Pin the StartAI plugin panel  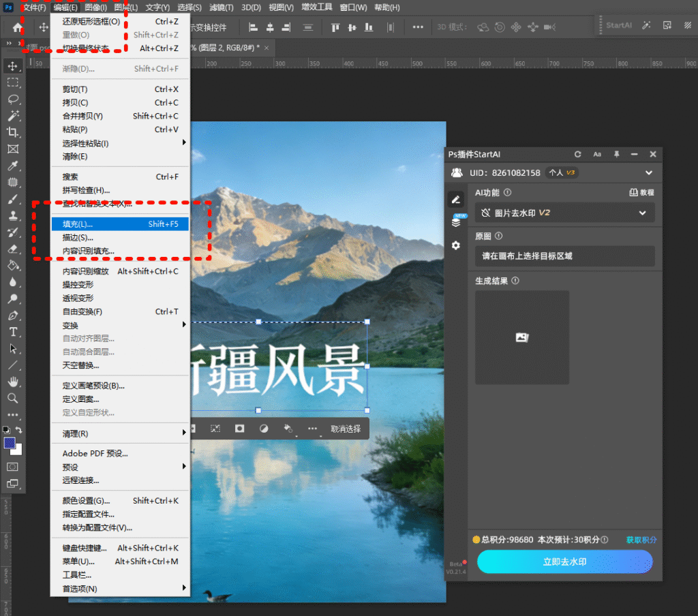(x=616, y=155)
